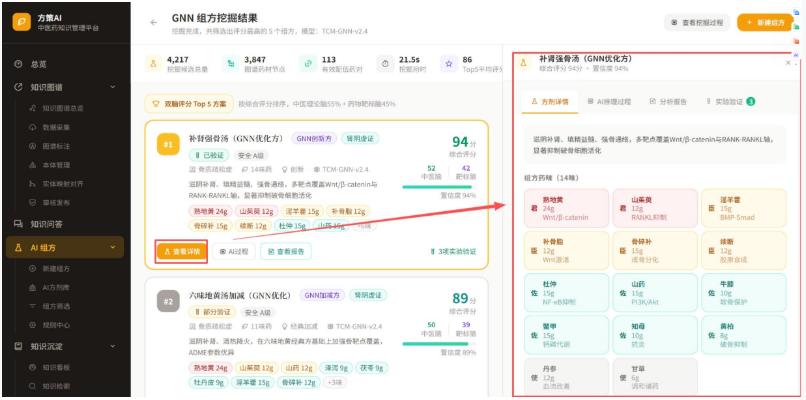This screenshot has width=806, height=400.
Task: Click the 牛膝 herb tile in detail panel
Action: 743,293
